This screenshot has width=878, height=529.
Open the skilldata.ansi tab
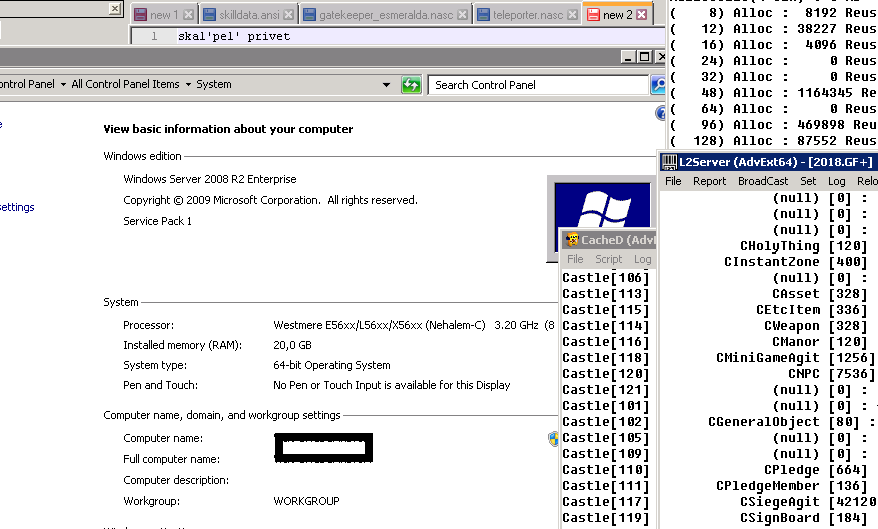click(248, 15)
